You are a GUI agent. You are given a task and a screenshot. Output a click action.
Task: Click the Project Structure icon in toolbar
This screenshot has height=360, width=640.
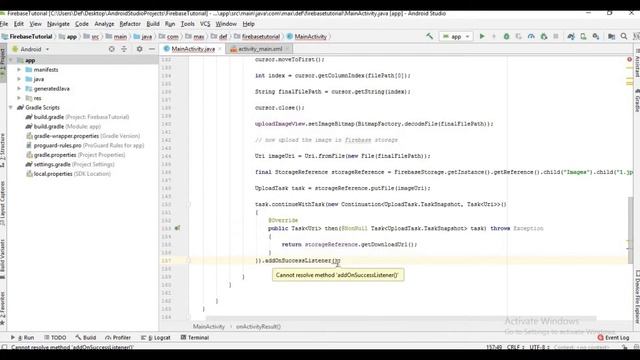[x=611, y=36]
